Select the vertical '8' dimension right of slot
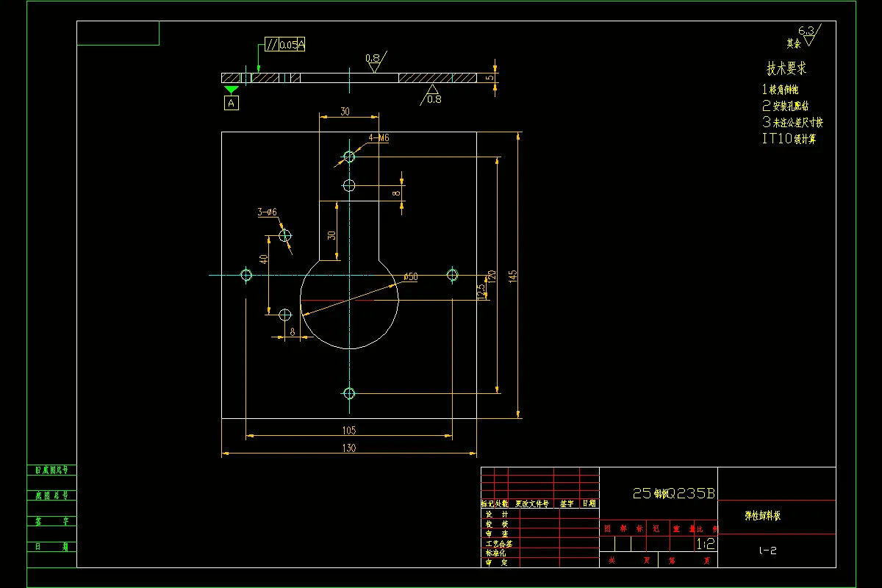 pos(396,193)
